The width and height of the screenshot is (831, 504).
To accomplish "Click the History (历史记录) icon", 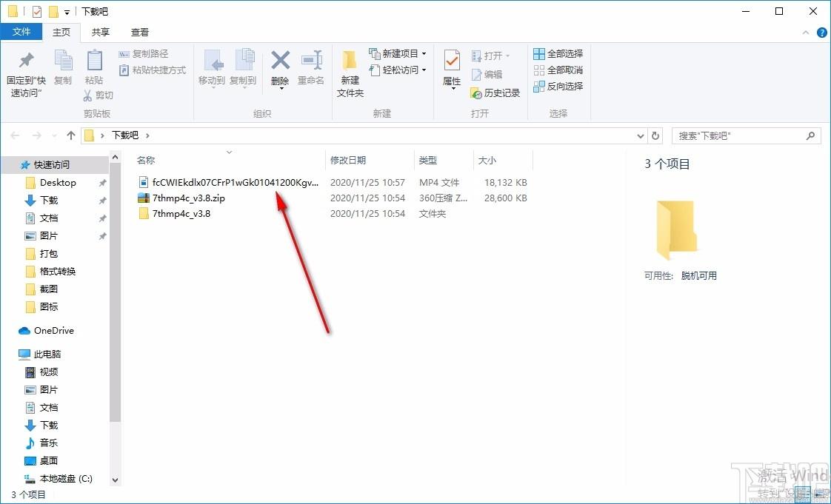I will [x=495, y=93].
